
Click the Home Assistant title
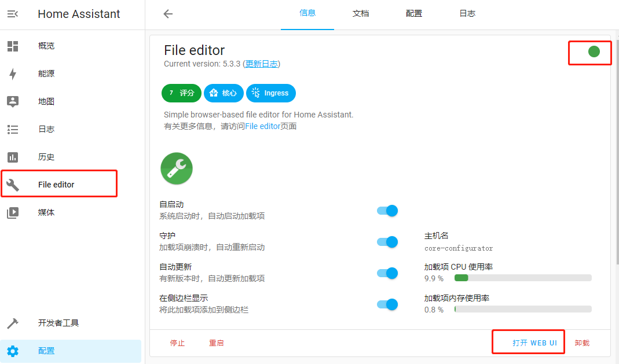(79, 14)
